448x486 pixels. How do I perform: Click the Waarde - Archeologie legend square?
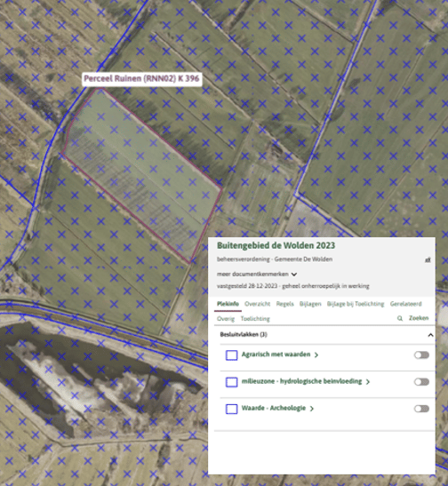point(232,409)
